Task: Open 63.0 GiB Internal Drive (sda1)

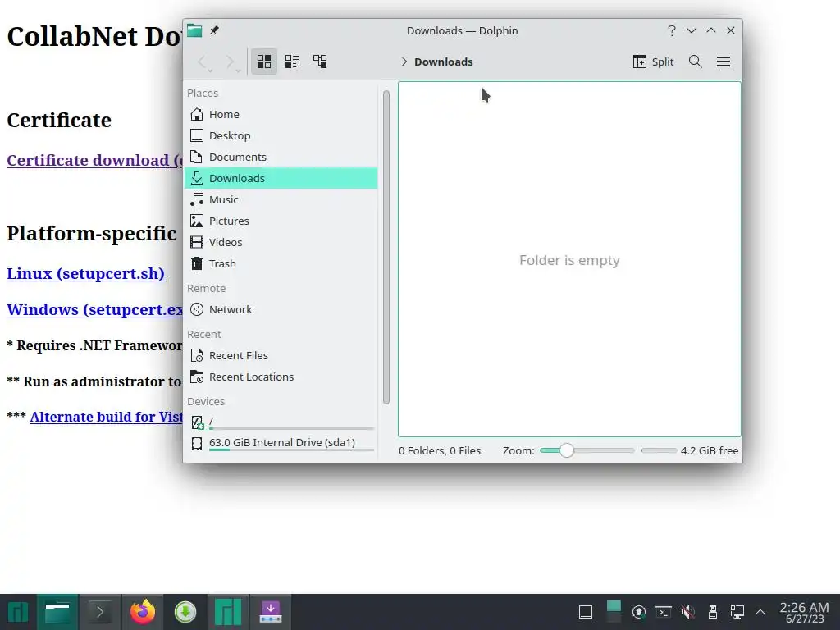Action: (x=281, y=443)
